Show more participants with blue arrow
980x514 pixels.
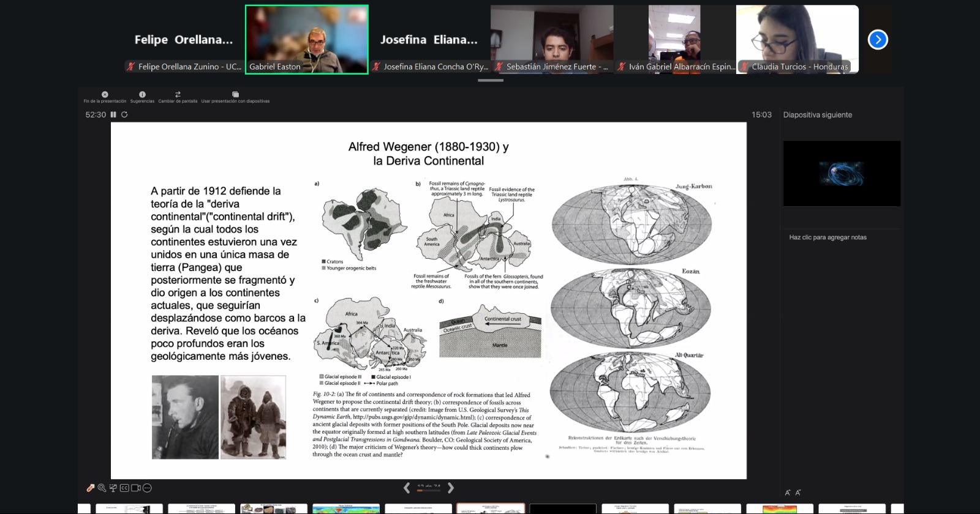tap(878, 40)
